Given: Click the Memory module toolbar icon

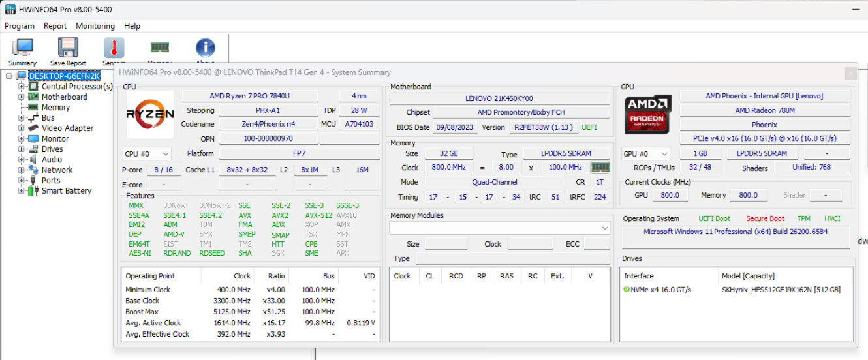Looking at the screenshot, I should pos(159,47).
